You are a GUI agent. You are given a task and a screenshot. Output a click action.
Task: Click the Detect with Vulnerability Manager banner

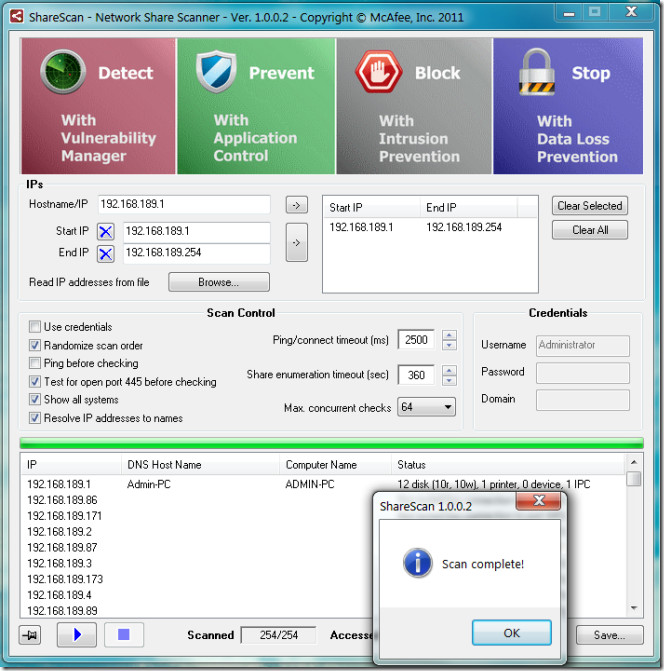click(x=98, y=106)
